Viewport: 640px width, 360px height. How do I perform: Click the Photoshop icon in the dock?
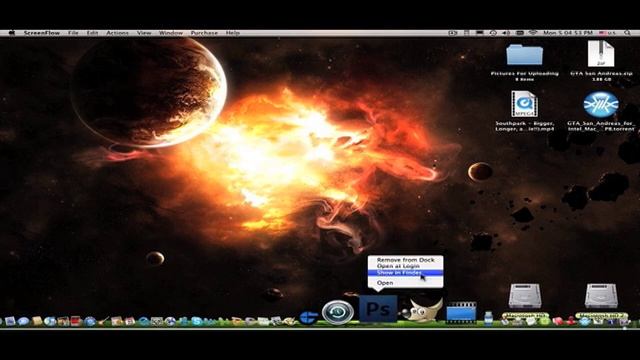378,309
